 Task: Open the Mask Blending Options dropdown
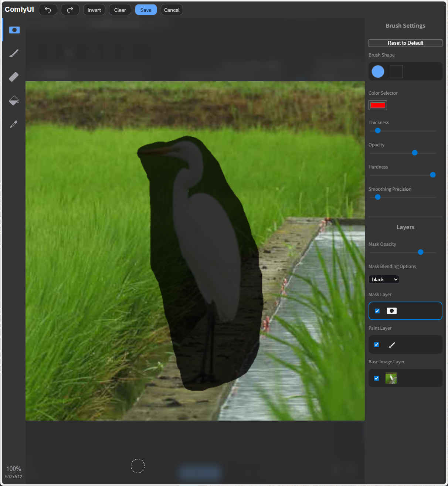click(x=384, y=279)
